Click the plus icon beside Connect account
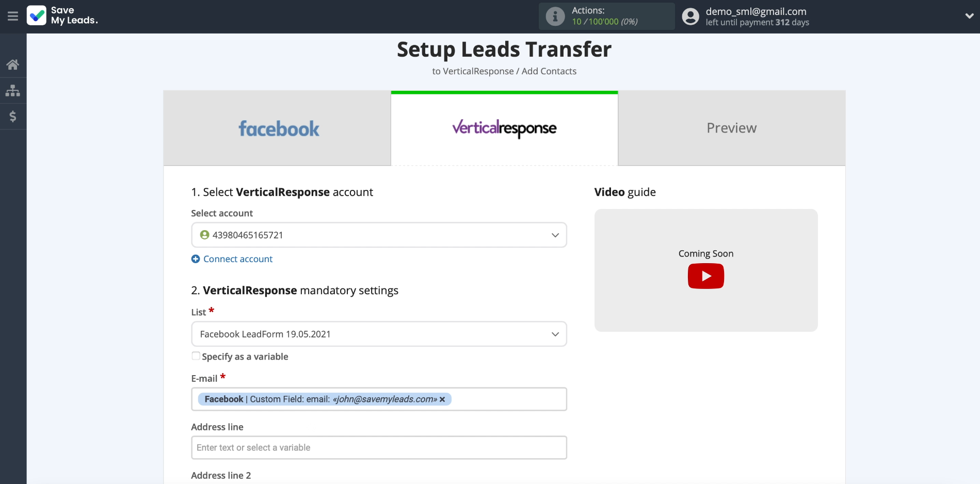Screen dimensions: 980x484 click(x=196, y=259)
